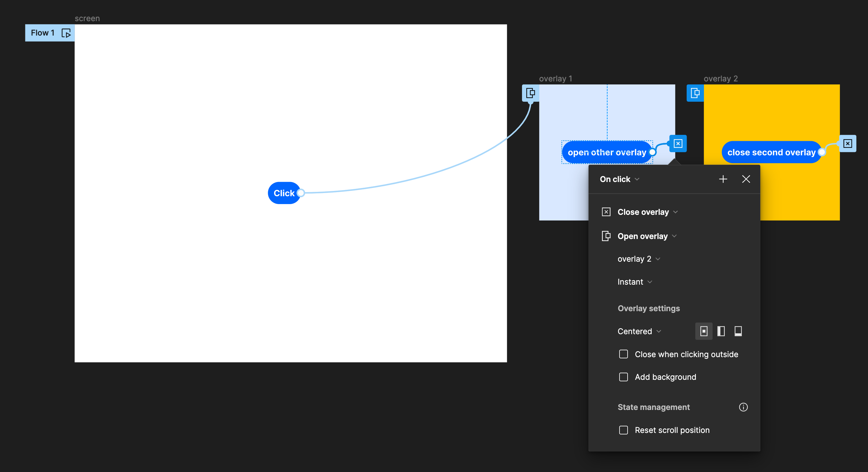Click the Flow 1 play prototype icon
Screen dimensions: 868x472
66,33
